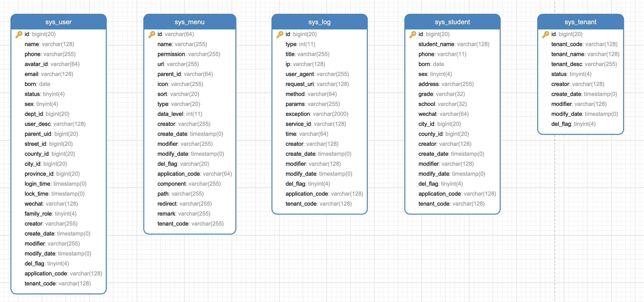This screenshot has width=644, height=302.
Task: Click wechat: varchar(64) in sys_student
Action: 443,114
